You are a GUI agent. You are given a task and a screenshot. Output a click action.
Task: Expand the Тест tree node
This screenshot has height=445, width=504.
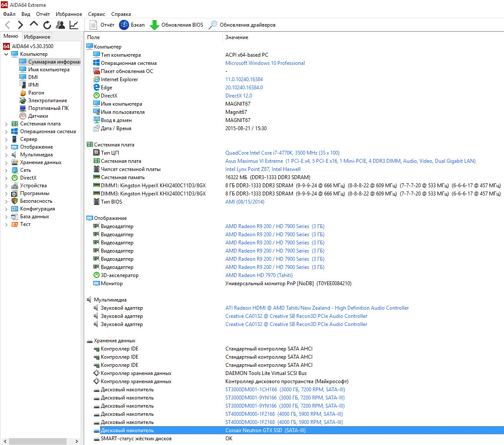[6, 224]
